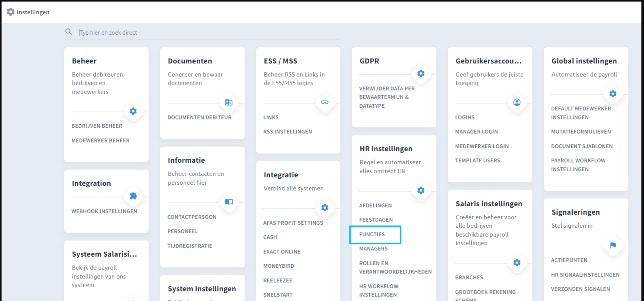The image size is (644, 301).
Task: Open Mutatieformulieren
Action: [581, 132]
